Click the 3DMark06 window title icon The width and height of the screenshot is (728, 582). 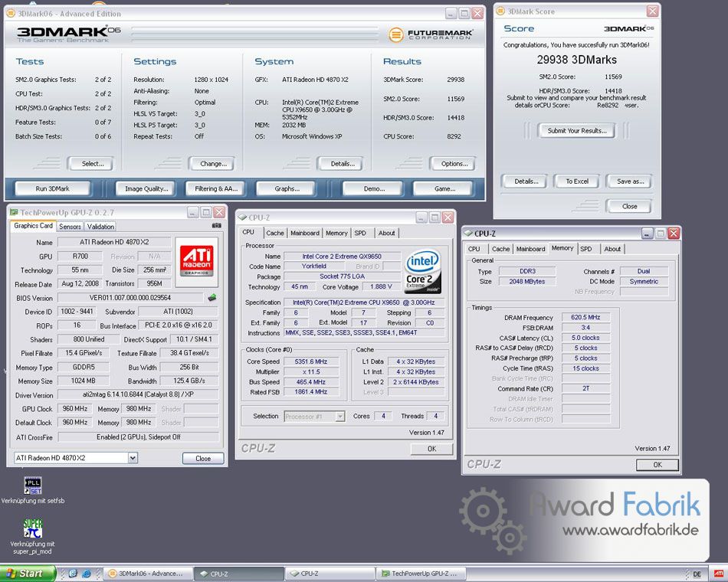(11, 14)
